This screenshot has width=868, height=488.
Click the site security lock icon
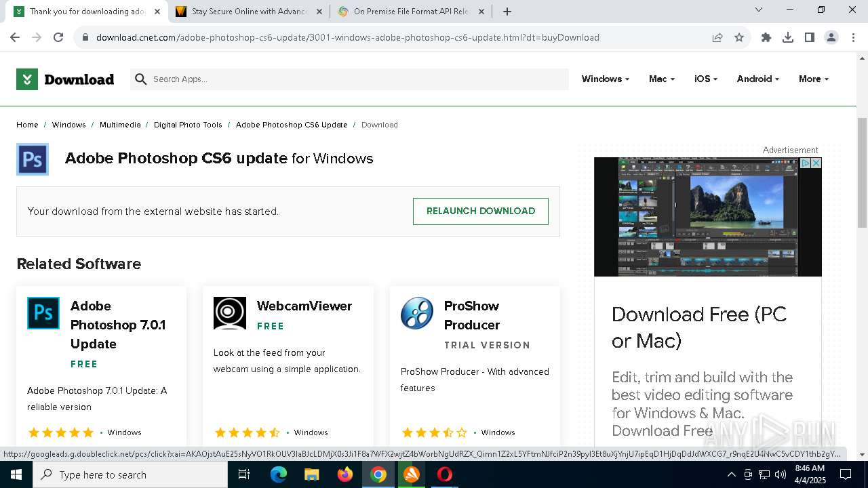point(85,37)
